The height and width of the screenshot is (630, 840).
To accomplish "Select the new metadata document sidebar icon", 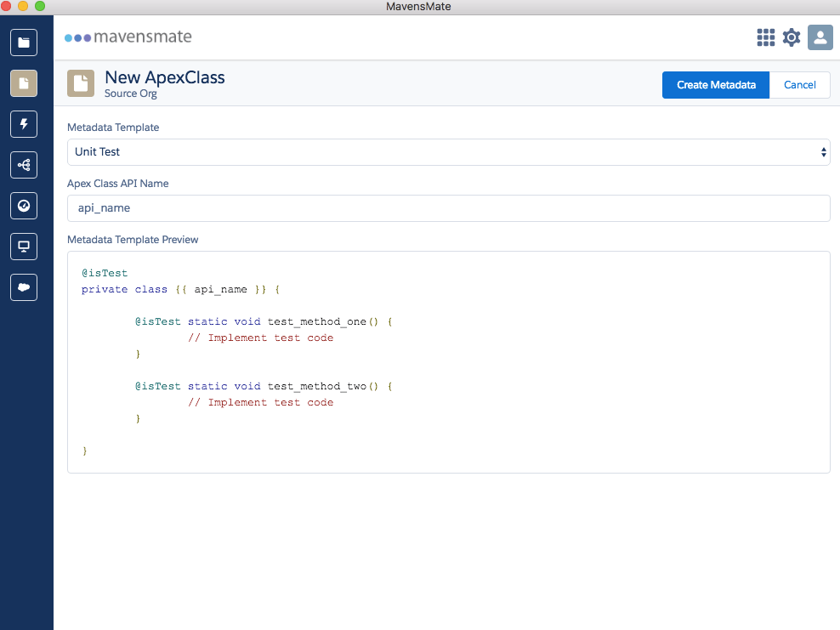I will coord(24,83).
